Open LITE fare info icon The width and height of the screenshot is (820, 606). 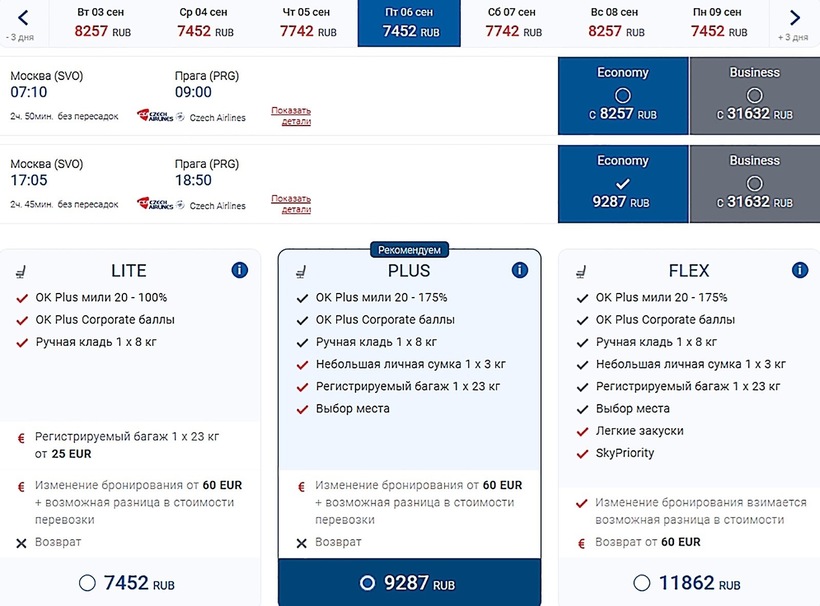pyautogui.click(x=239, y=270)
